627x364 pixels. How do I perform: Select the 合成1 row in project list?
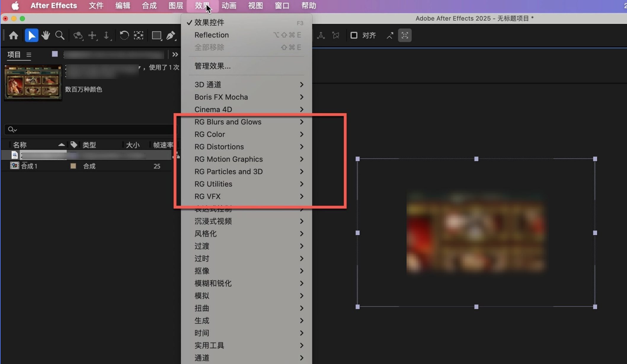click(x=87, y=166)
